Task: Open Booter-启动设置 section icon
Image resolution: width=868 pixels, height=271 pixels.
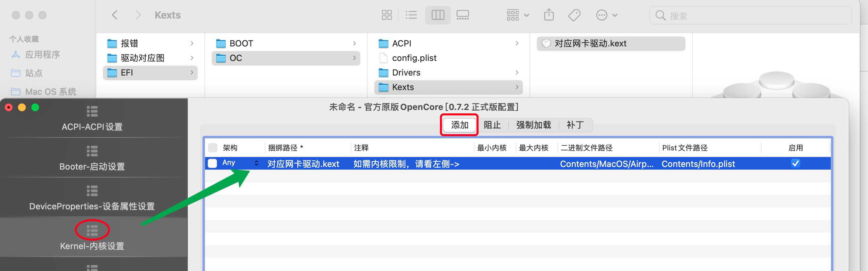Action: tap(92, 151)
